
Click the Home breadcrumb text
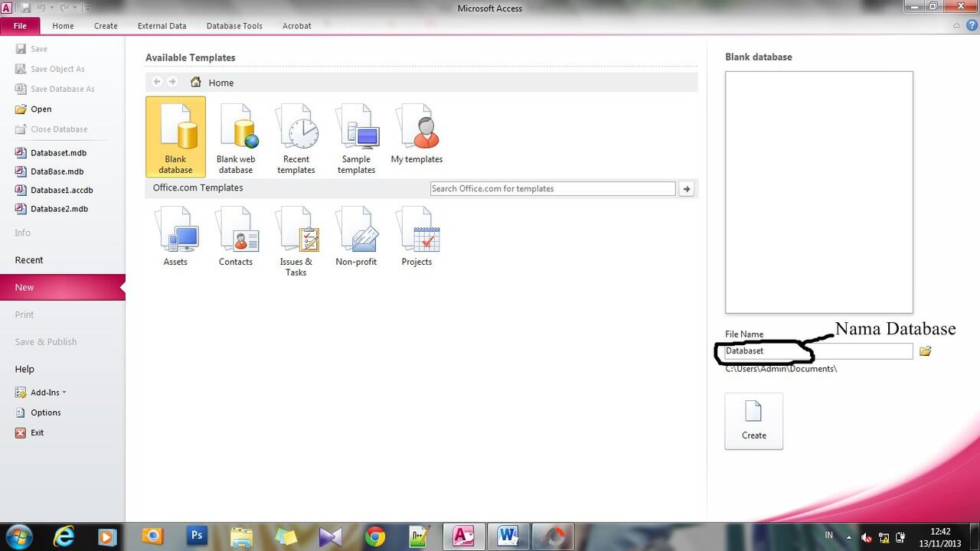(221, 83)
